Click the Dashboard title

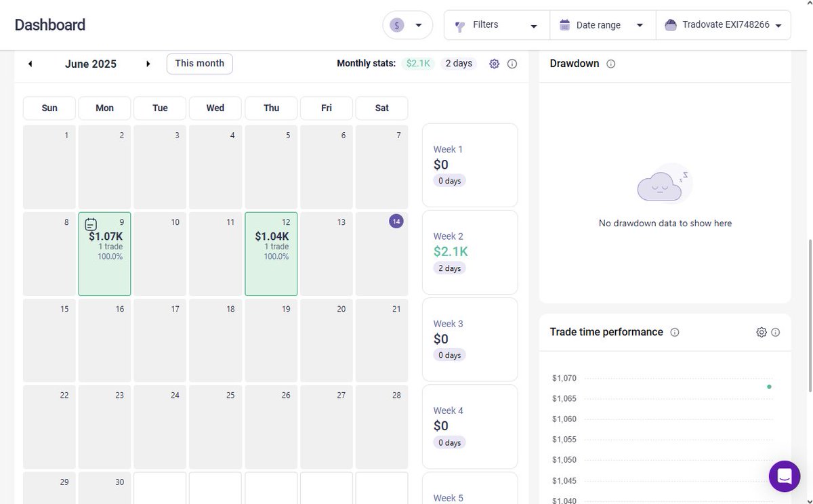point(50,25)
